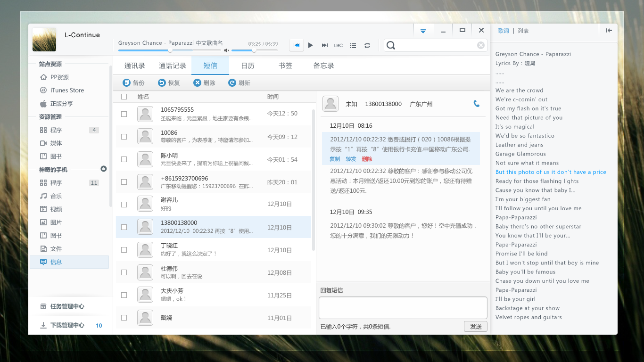Open the 戴娆 message thread
The height and width of the screenshot is (362, 644).
[214, 318]
